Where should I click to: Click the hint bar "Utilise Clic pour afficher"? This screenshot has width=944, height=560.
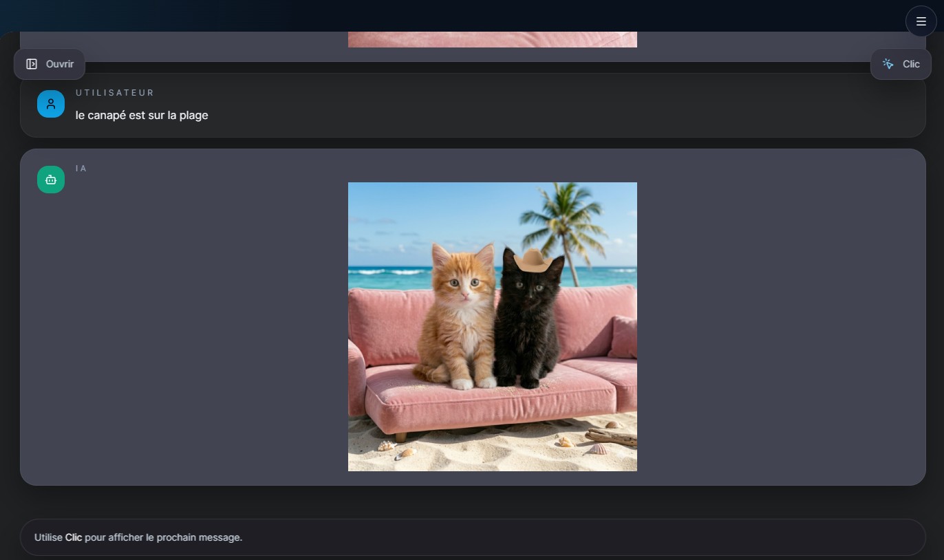[x=472, y=537]
